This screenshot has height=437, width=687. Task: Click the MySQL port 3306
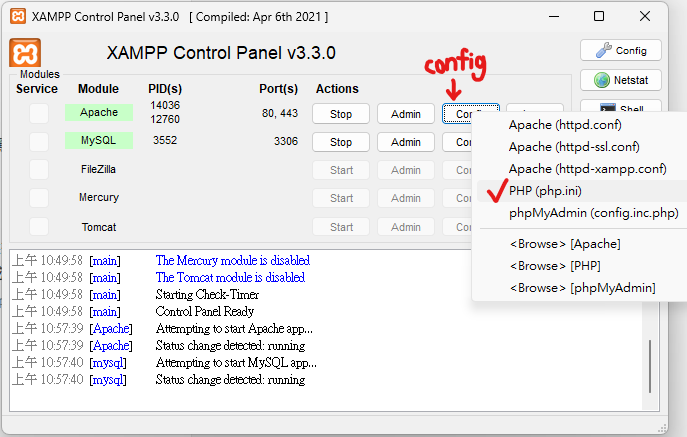[286, 141]
